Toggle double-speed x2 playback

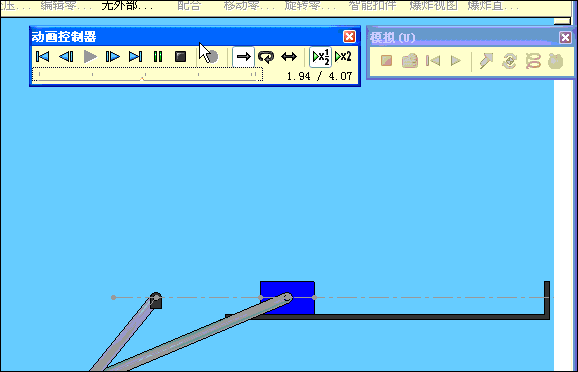[343, 57]
